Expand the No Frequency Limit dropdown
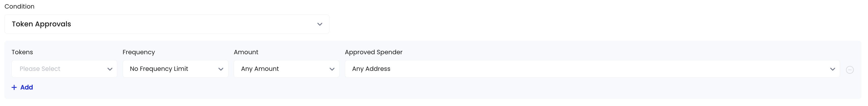This screenshot has height=106, width=868. click(175, 69)
